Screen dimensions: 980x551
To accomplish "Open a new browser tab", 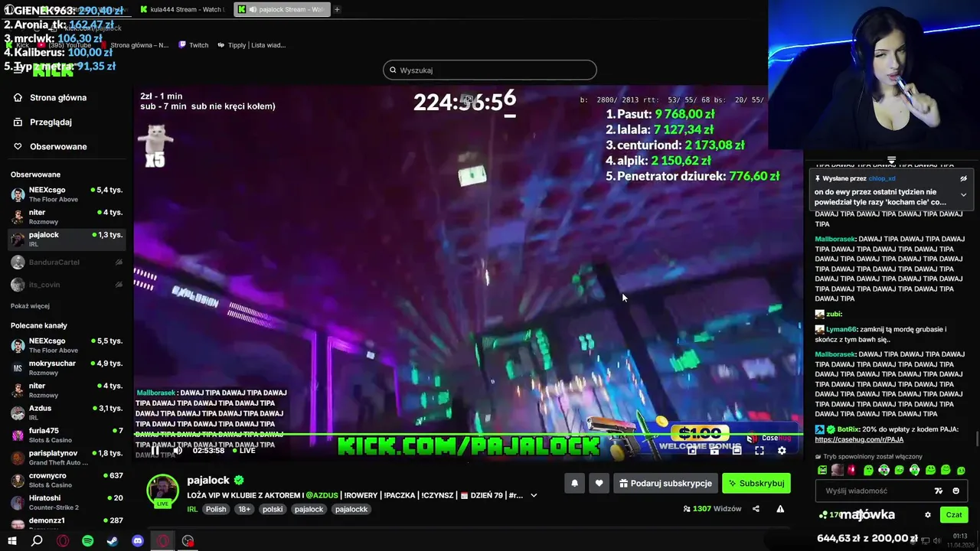I will click(x=337, y=9).
